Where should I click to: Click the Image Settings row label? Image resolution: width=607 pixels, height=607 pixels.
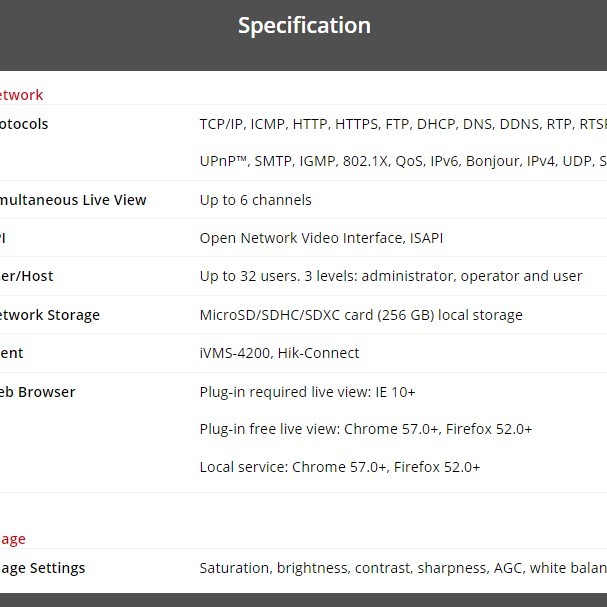click(43, 568)
